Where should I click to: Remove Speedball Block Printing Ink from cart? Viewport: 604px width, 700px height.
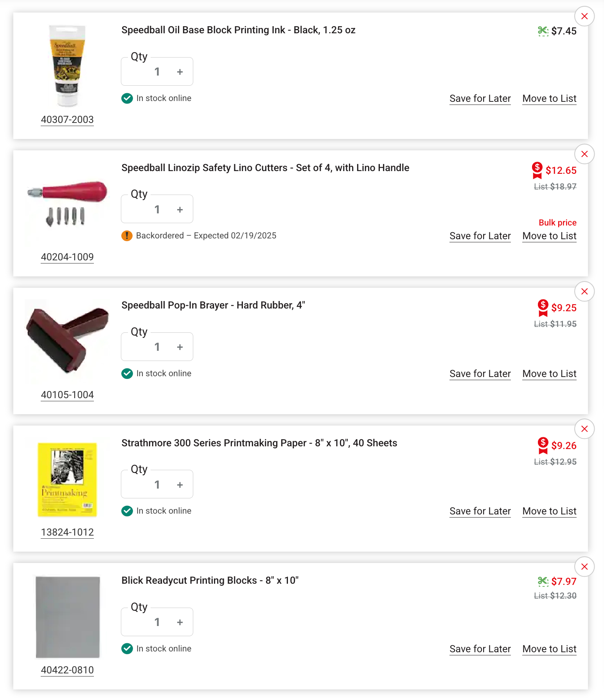(584, 16)
